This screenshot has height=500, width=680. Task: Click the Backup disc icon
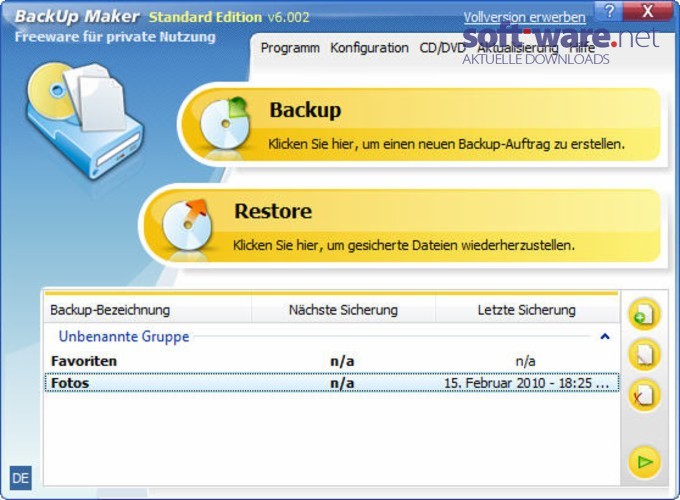pos(225,123)
